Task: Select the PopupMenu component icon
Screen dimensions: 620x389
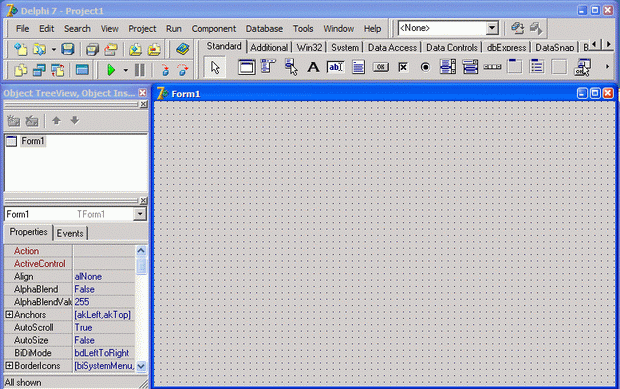Action: click(291, 67)
